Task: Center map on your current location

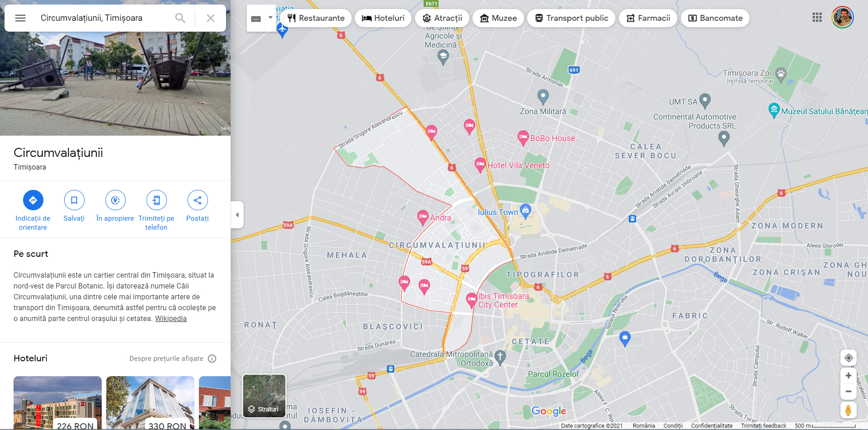Action: click(849, 358)
